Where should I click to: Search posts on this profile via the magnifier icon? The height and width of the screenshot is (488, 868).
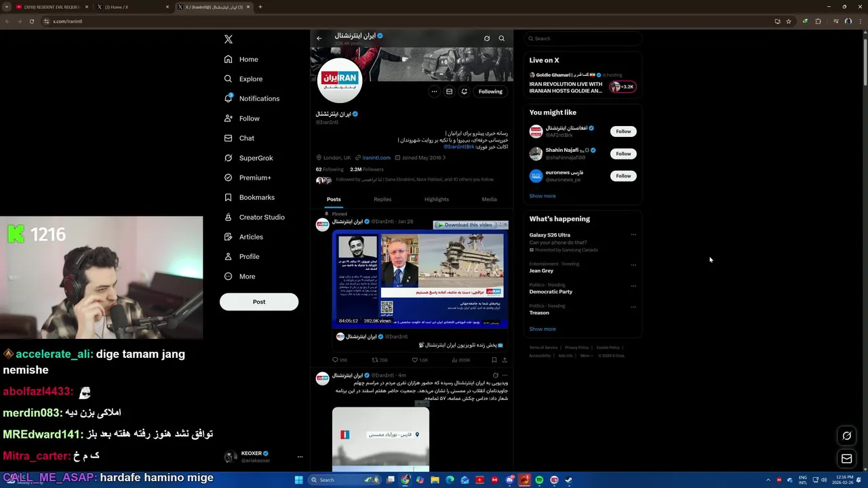tap(502, 38)
